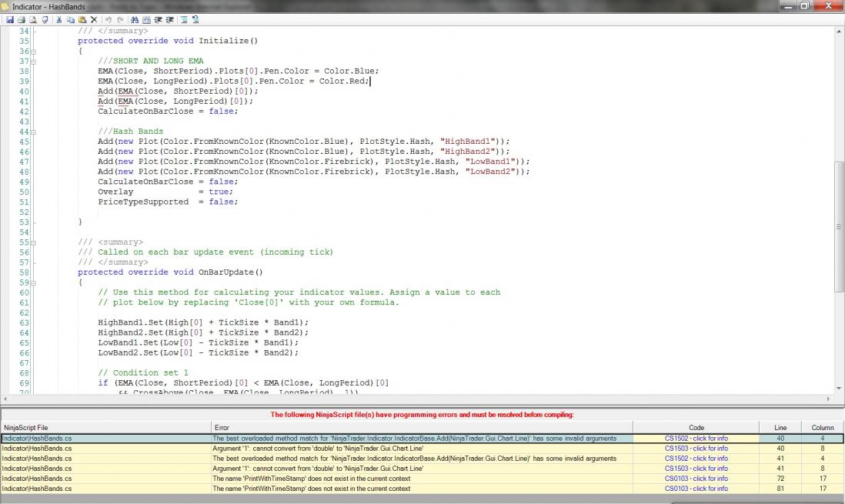Click editor scroll-up arrow
This screenshot has width=845, height=504.
coord(839,32)
